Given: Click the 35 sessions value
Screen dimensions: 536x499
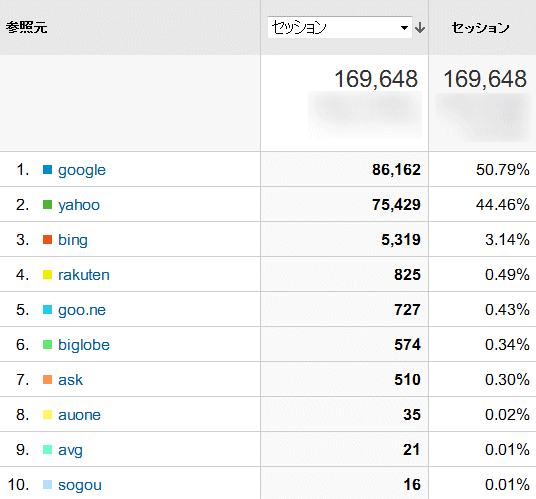Looking at the screenshot, I should tap(412, 415).
